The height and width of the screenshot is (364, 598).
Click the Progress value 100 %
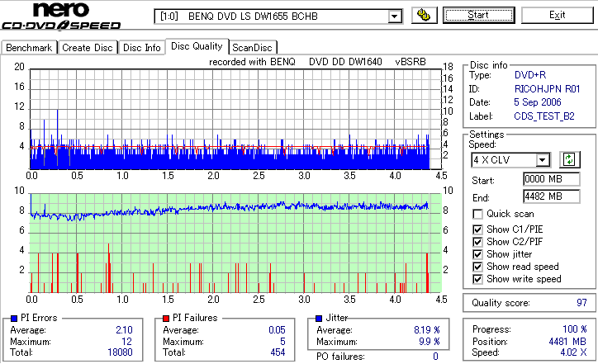[x=575, y=329]
